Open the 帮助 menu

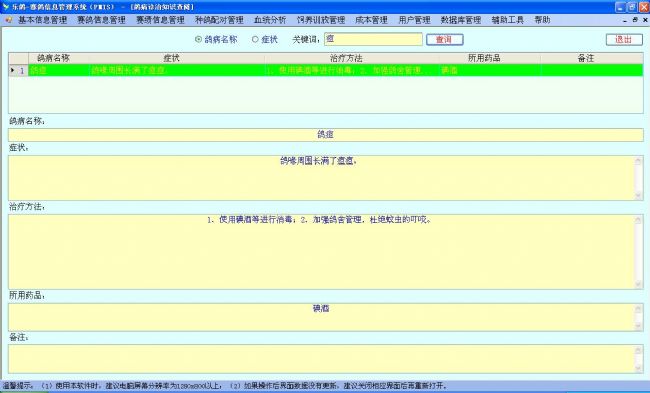pos(542,20)
